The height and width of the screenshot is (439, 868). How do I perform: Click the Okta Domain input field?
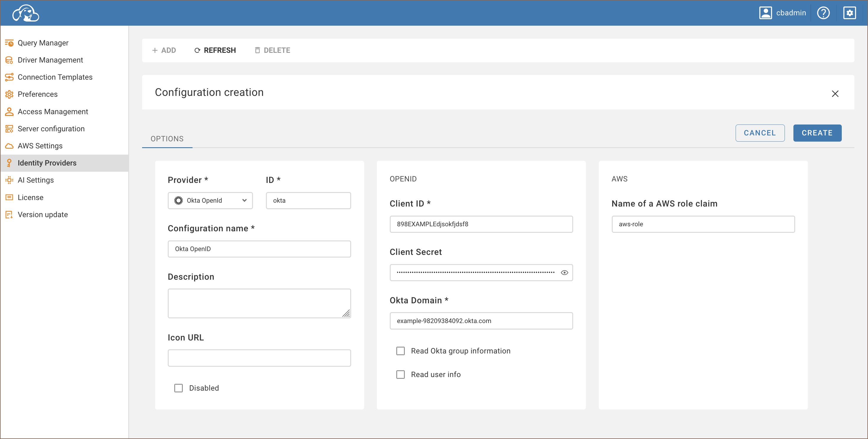click(x=481, y=321)
